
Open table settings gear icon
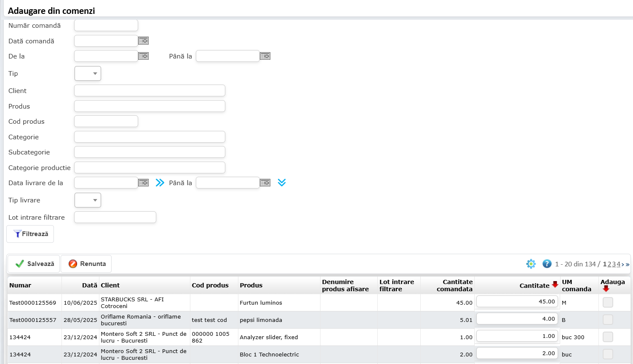click(x=531, y=264)
